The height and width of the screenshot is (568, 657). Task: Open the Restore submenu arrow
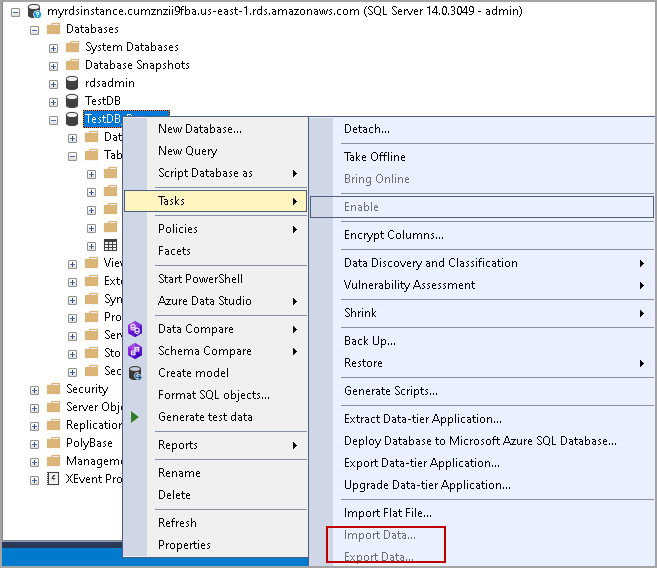[642, 363]
